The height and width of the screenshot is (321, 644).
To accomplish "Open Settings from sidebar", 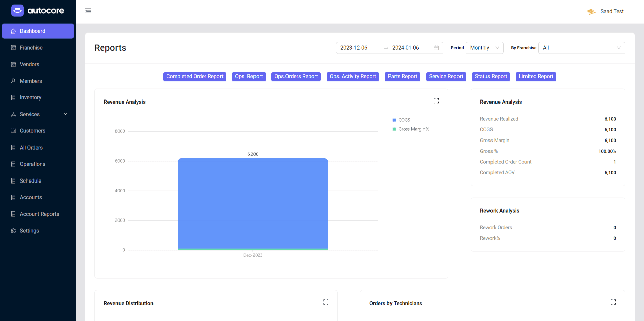I will click(38, 231).
